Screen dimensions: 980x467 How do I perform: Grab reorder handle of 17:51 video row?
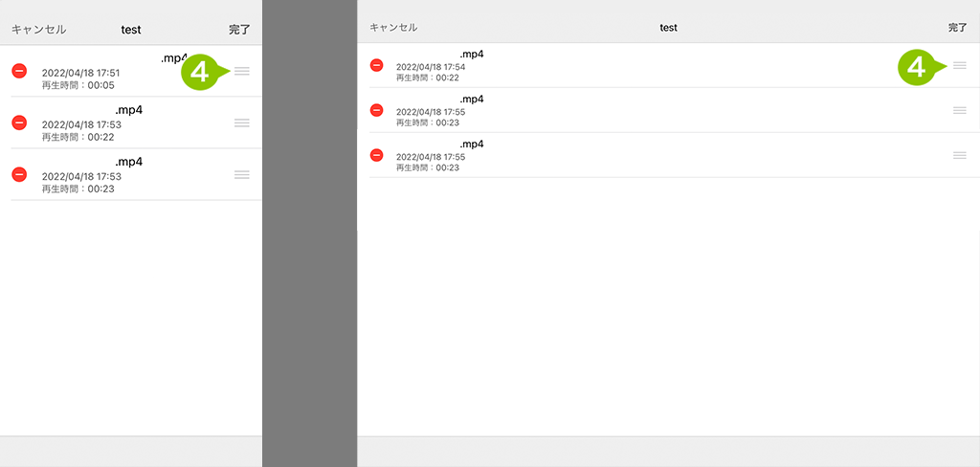click(242, 71)
